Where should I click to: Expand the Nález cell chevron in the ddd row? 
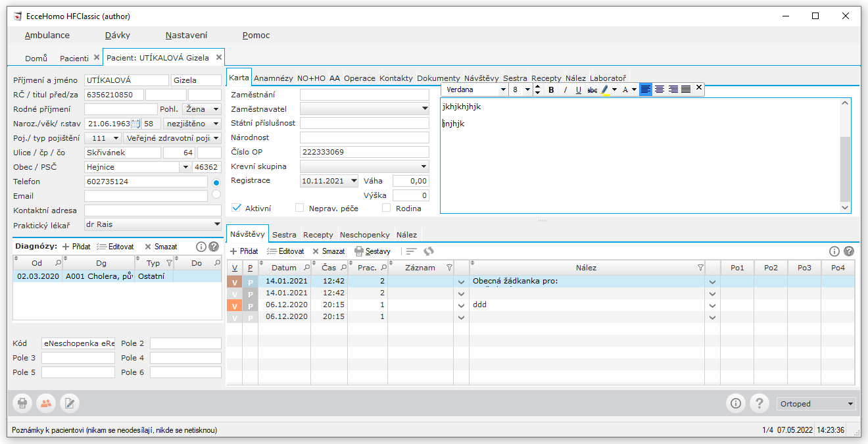(712, 306)
